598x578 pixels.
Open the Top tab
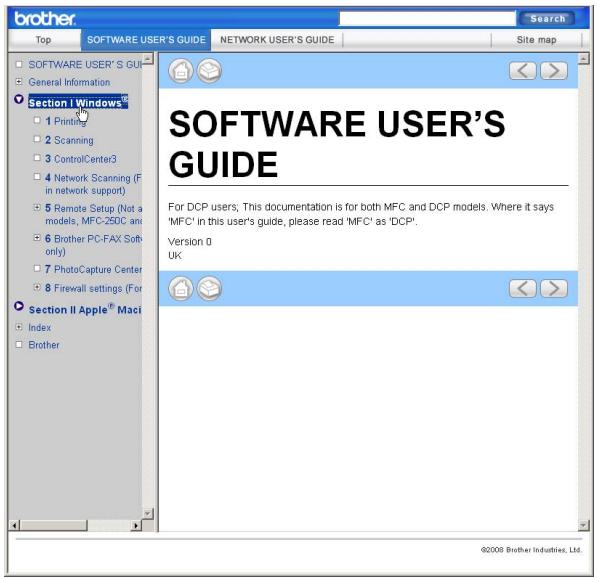point(43,40)
